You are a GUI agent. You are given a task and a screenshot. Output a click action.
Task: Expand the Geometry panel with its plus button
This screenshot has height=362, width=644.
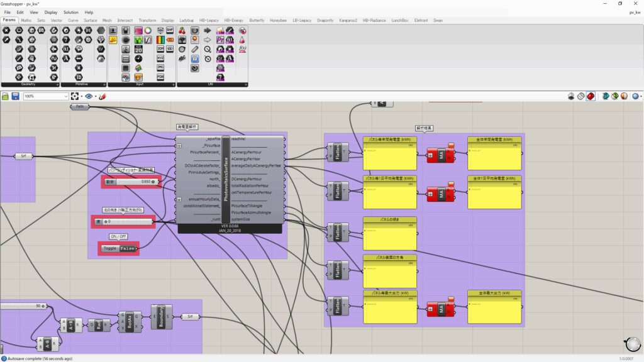pos(58,84)
